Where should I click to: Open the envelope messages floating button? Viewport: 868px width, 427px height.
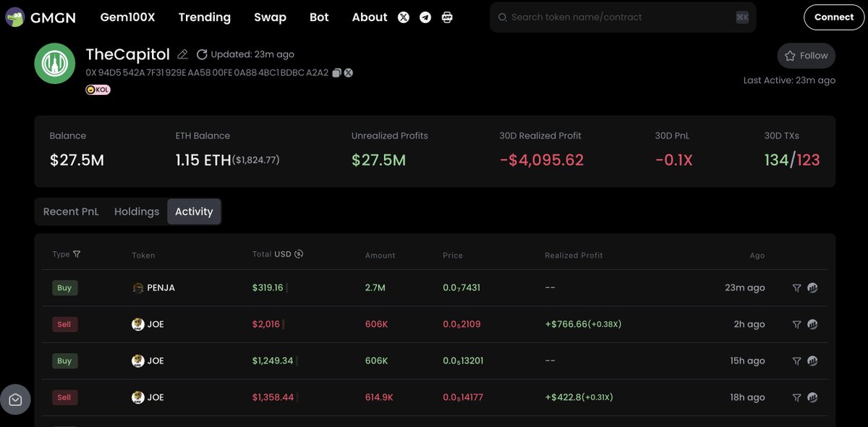15,399
